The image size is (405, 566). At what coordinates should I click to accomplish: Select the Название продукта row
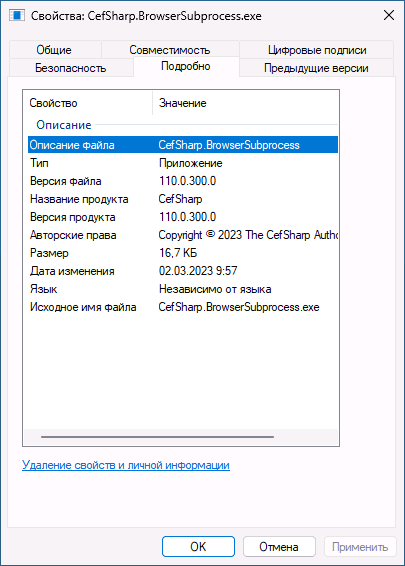(x=183, y=199)
